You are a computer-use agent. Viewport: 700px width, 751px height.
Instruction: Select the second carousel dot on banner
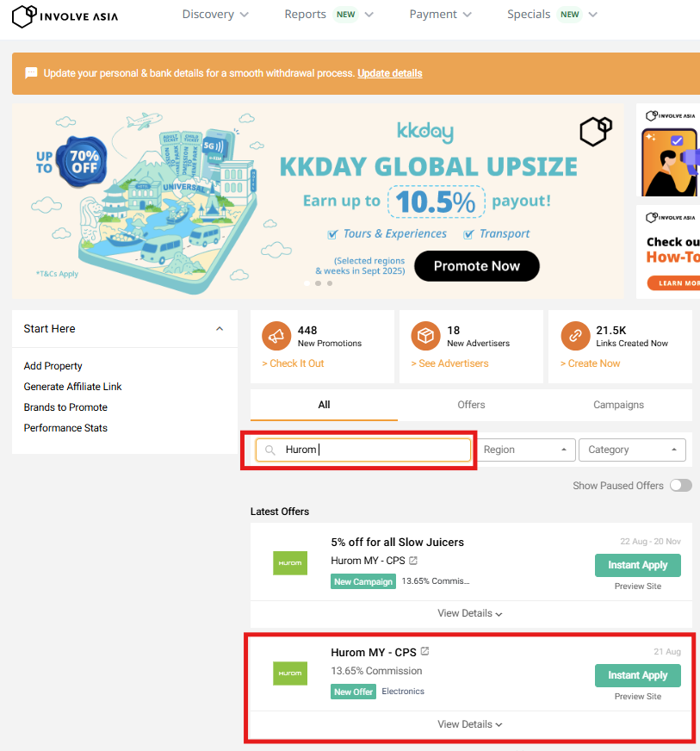click(x=318, y=282)
